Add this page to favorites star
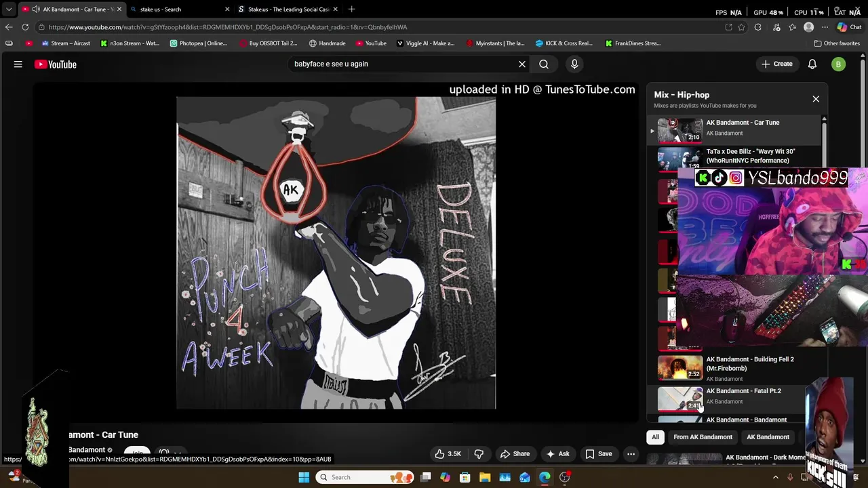Viewport: 868px width, 488px height. click(742, 27)
